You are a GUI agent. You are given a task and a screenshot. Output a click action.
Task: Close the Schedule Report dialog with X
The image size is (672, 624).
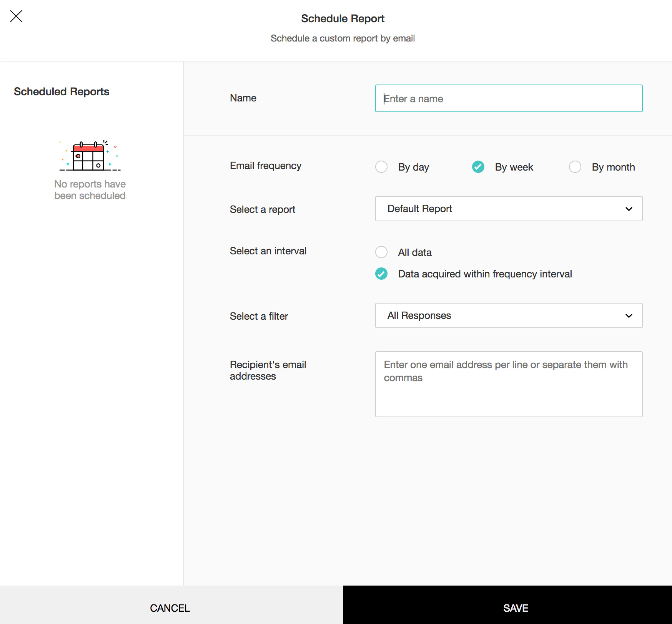click(x=16, y=16)
